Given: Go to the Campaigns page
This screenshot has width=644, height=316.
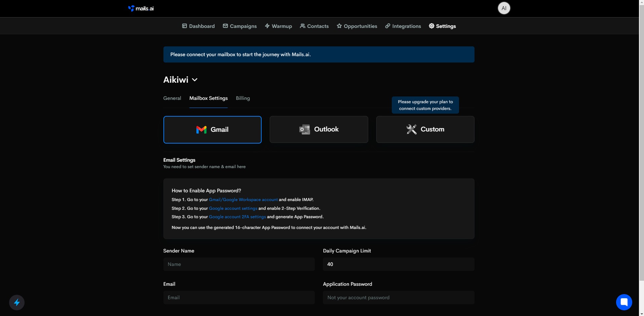Looking at the screenshot, I should (x=240, y=26).
